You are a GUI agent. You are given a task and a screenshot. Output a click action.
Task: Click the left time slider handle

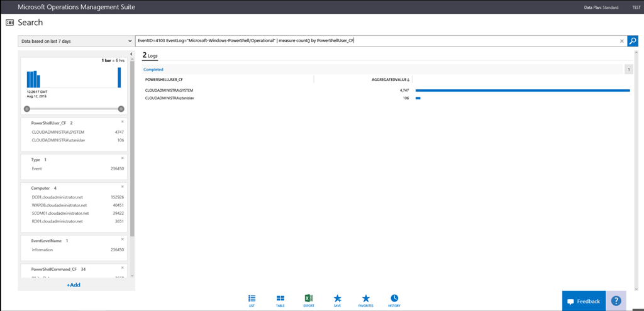pos(26,109)
